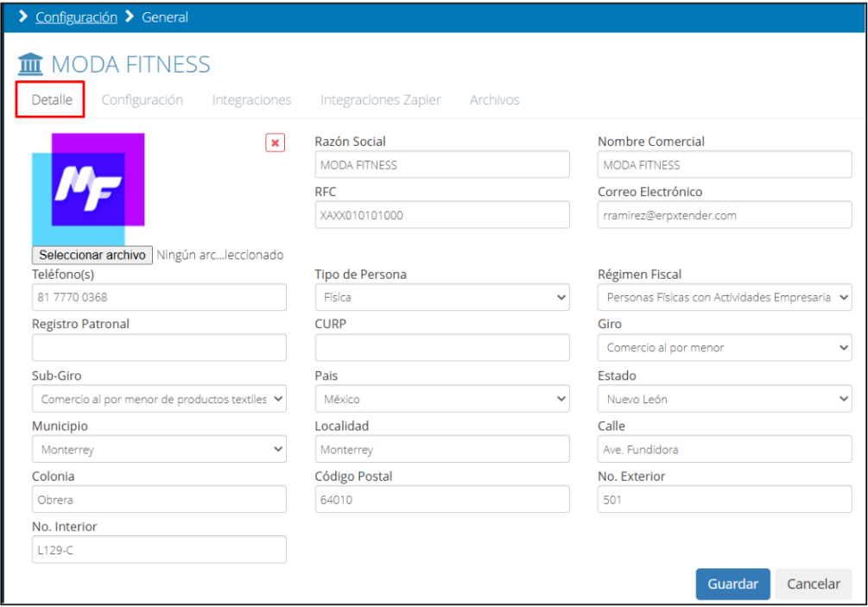The width and height of the screenshot is (868, 607).
Task: Save changes with the Guardar button
Action: point(733,584)
